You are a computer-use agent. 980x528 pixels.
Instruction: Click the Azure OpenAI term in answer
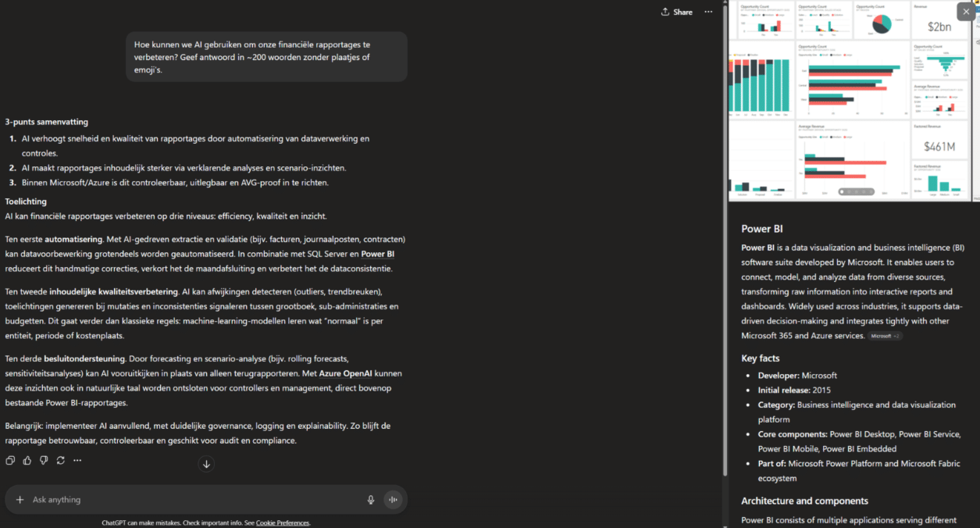[x=345, y=373]
